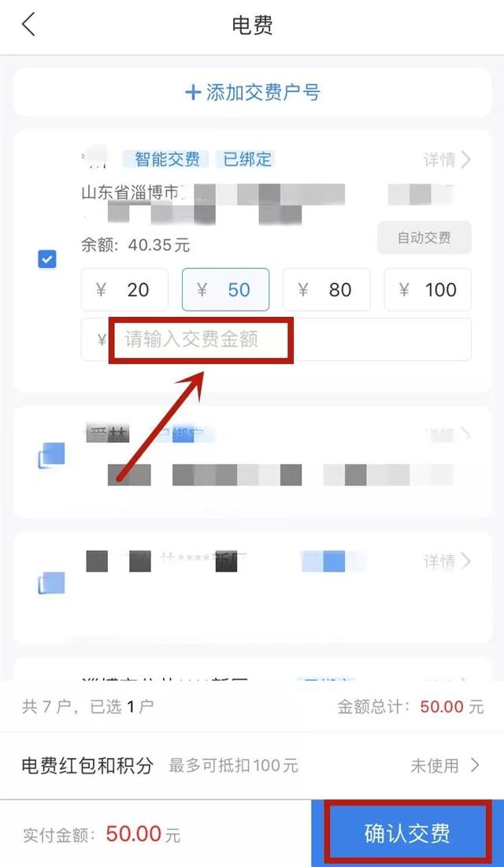Image resolution: width=504 pixels, height=867 pixels.
Task: Tap the plus icon to add account
Action: (x=193, y=92)
